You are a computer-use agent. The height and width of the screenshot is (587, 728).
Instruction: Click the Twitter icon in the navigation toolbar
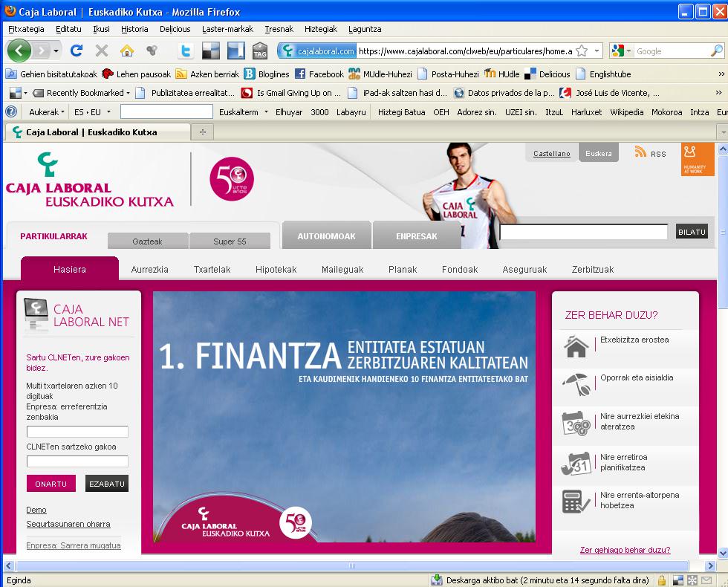pos(186,51)
